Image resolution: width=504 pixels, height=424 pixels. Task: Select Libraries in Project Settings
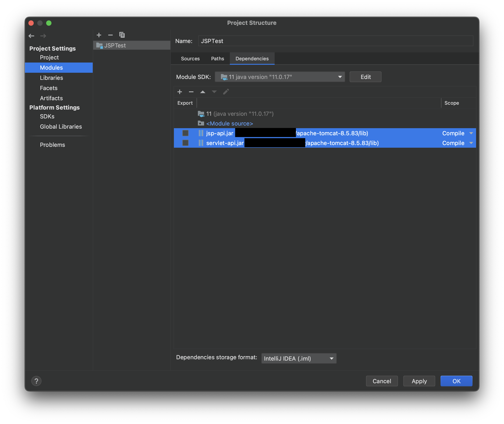(51, 78)
